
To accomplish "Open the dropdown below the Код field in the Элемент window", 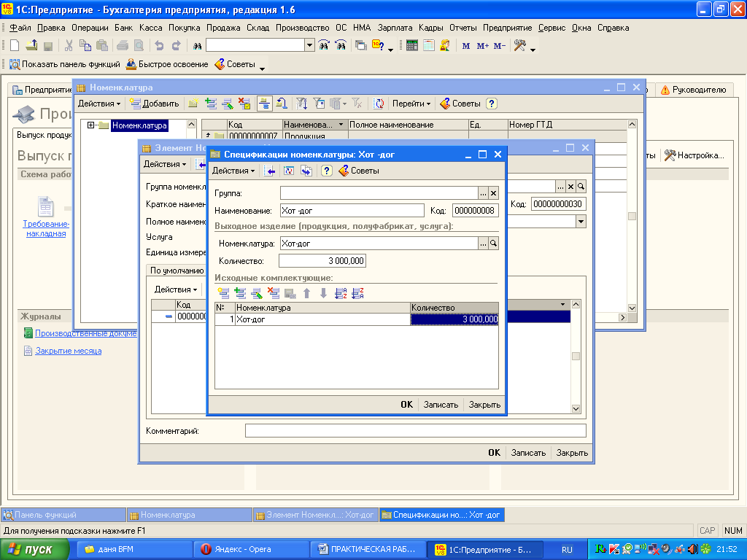I will [581, 222].
